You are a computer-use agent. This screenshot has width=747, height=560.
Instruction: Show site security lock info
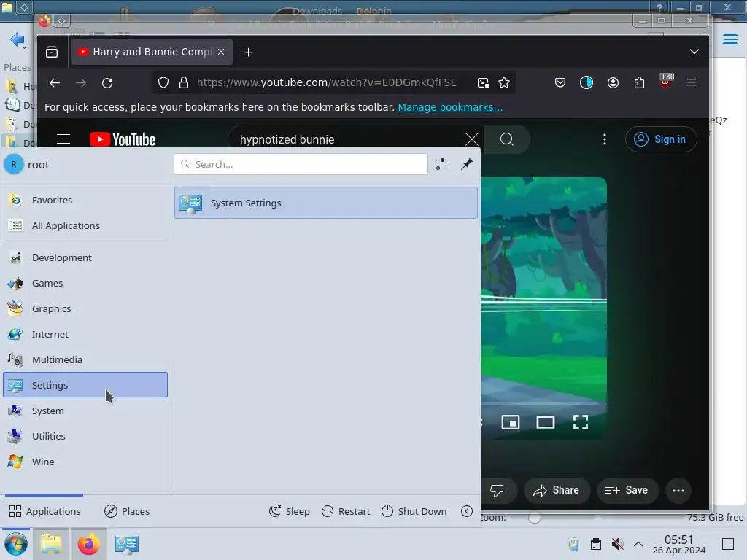(184, 83)
